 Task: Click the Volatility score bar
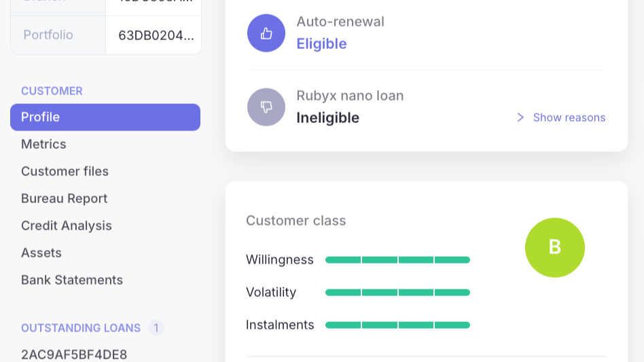(397, 293)
